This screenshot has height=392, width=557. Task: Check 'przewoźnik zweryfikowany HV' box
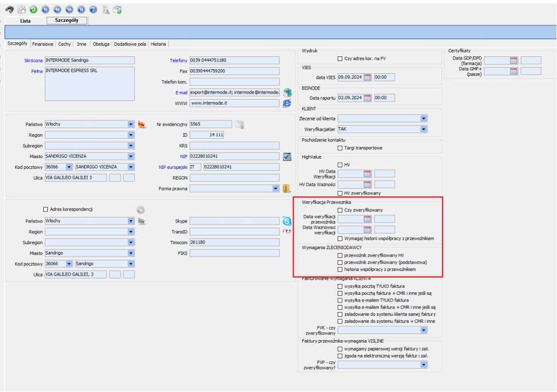point(340,255)
